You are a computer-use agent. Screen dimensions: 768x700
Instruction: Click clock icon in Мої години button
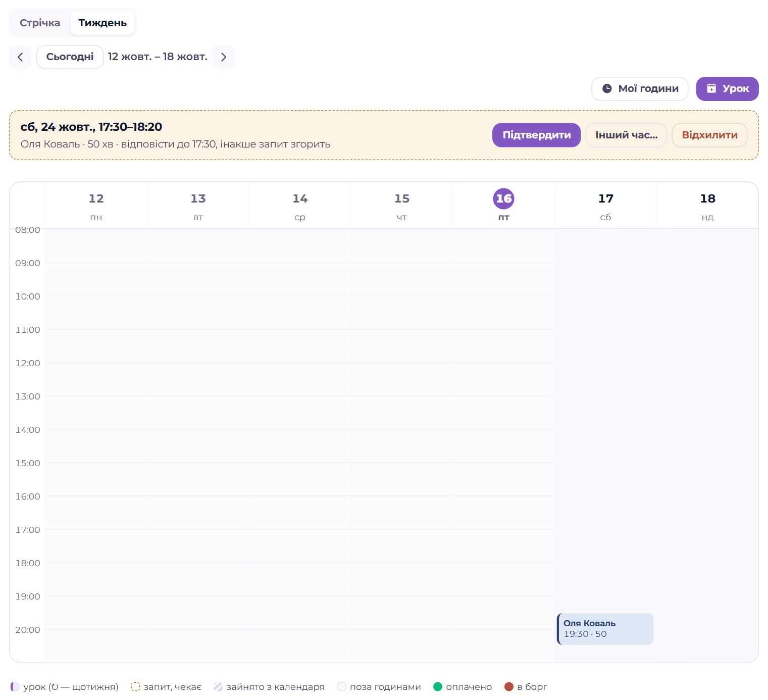point(607,89)
